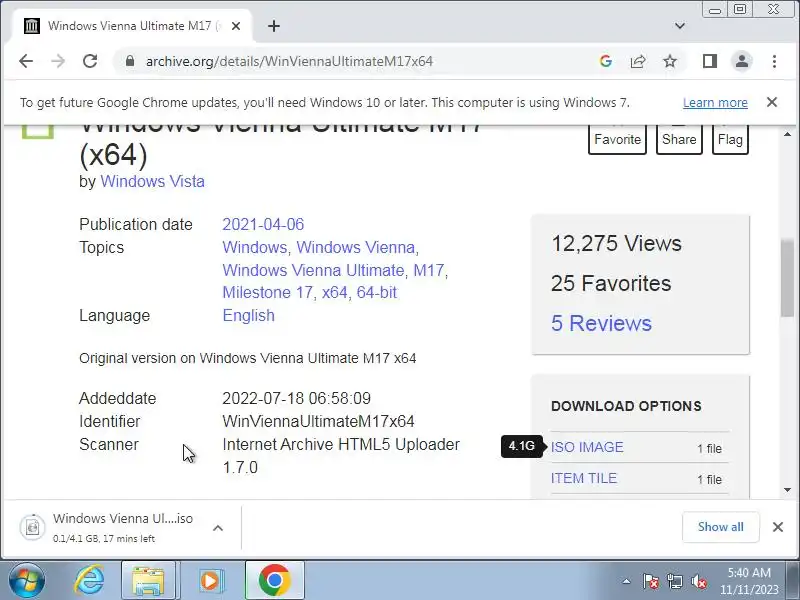Viewport: 800px width, 600px height.
Task: View site security lock icon info
Action: pyautogui.click(x=130, y=61)
